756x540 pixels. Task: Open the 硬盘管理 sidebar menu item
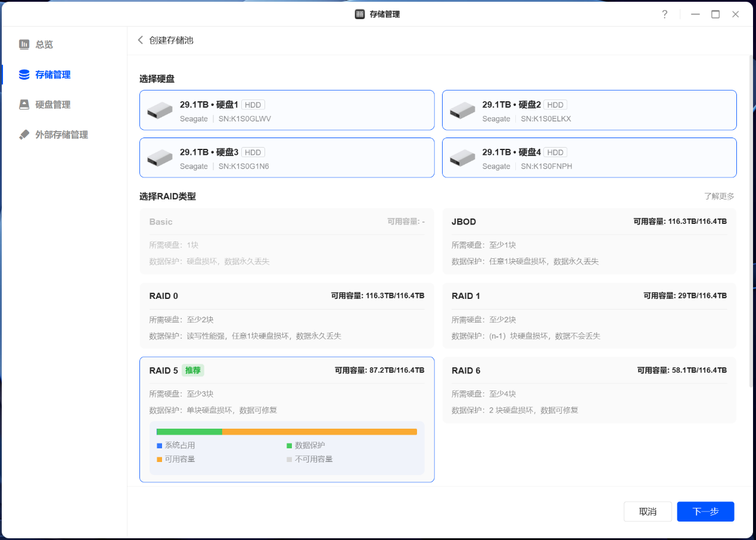pyautogui.click(x=52, y=105)
